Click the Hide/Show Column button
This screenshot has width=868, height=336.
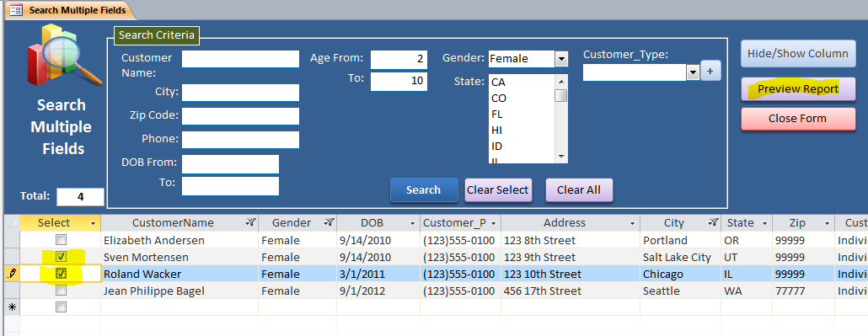798,54
